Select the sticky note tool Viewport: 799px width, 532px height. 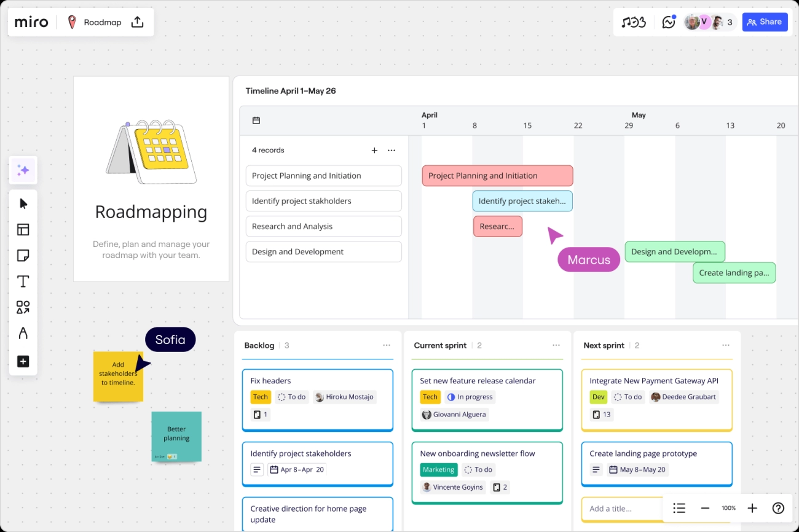pos(23,256)
